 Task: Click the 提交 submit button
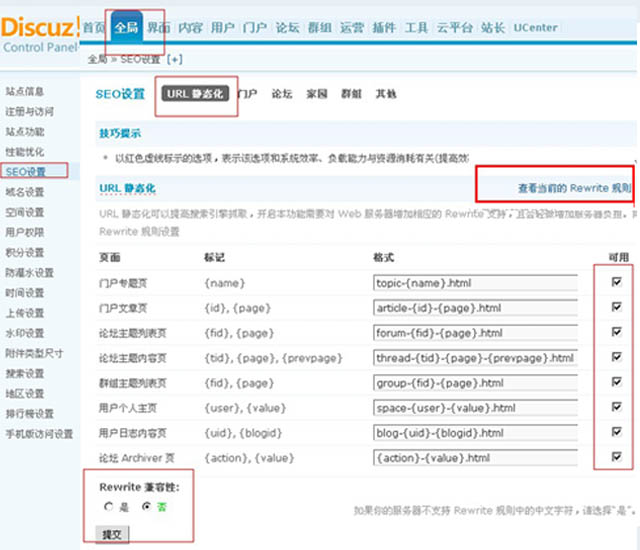click(x=112, y=534)
